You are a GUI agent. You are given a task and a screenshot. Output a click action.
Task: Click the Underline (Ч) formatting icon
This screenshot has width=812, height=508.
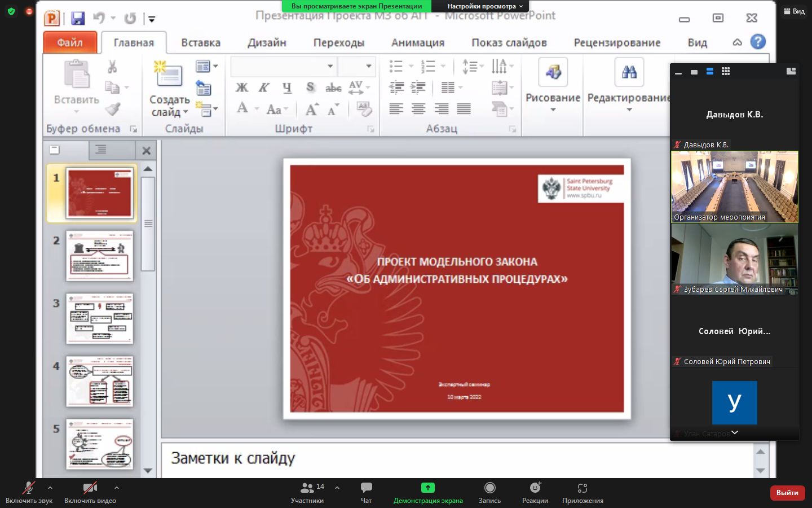287,87
